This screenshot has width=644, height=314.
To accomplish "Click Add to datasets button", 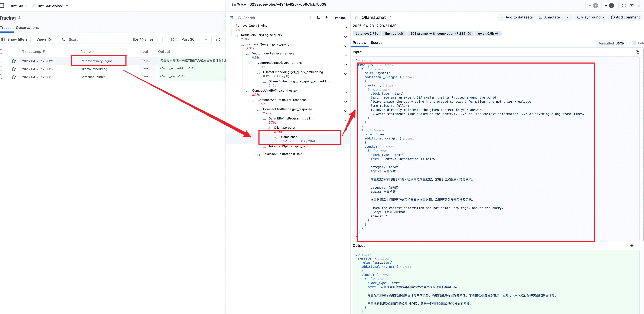I will click(516, 17).
